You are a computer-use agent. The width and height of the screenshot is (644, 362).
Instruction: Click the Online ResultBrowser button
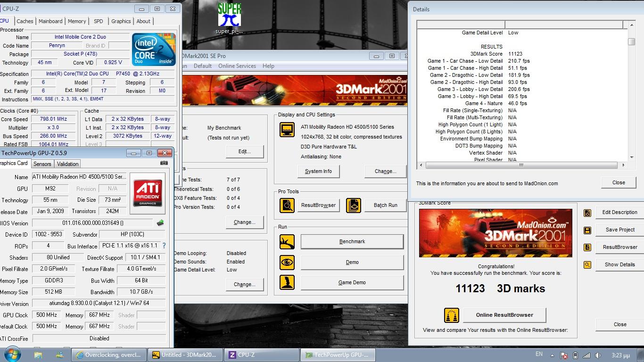pos(504,315)
